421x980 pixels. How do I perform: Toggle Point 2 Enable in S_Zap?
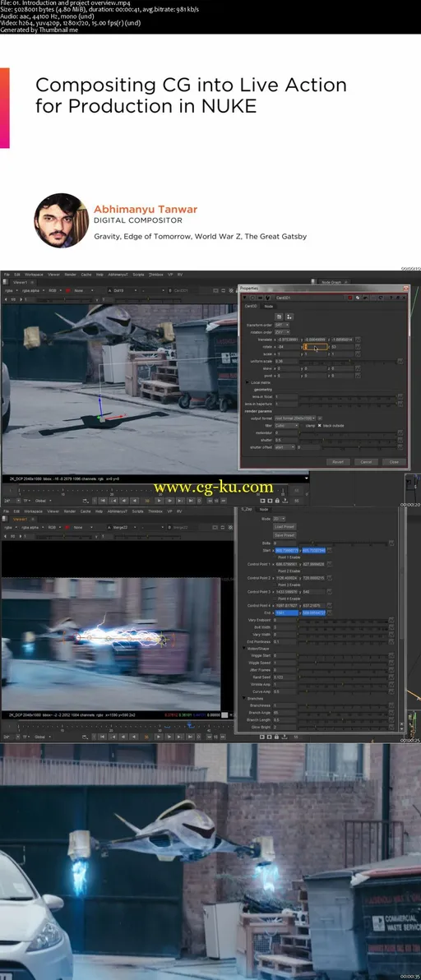(275, 571)
